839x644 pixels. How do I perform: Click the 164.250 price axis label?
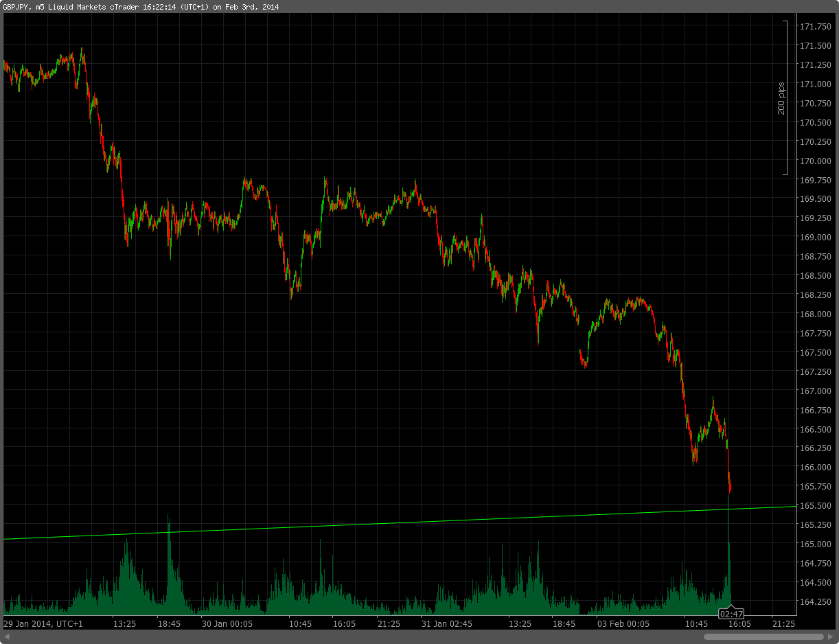(815, 601)
